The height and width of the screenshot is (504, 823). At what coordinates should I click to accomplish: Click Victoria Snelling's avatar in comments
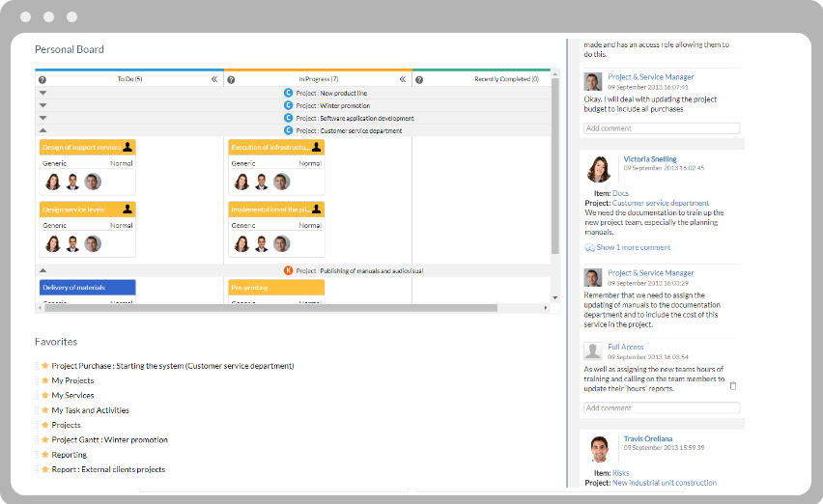(x=600, y=169)
